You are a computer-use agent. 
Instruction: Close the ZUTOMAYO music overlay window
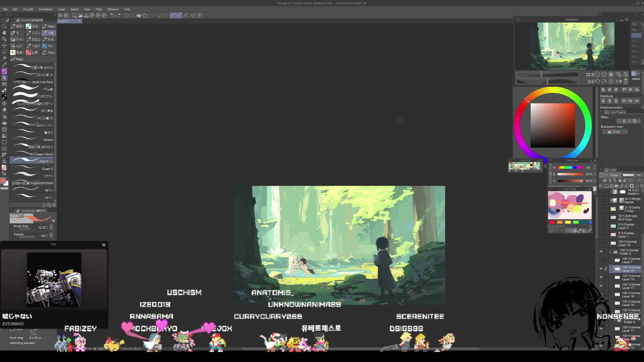coord(104,245)
